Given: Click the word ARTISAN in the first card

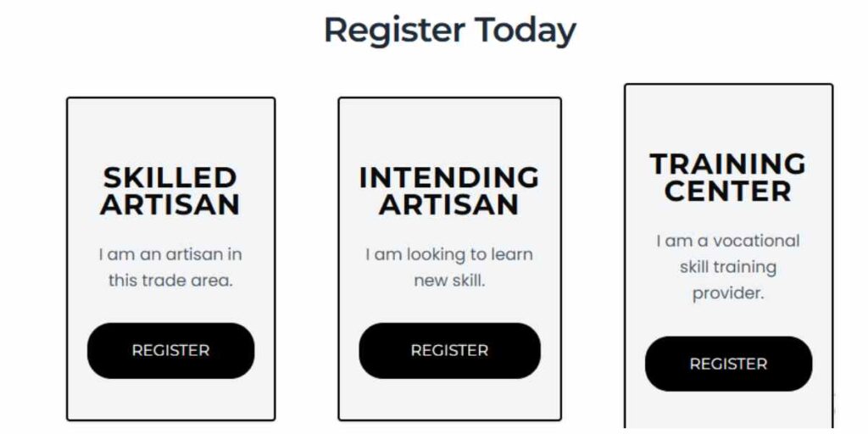Looking at the screenshot, I should point(170,204).
